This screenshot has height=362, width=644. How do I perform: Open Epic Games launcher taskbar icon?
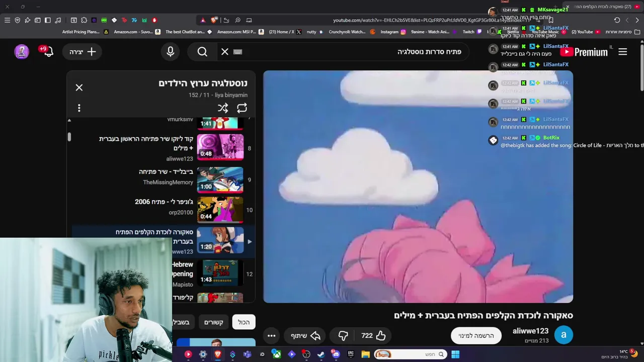click(351, 354)
